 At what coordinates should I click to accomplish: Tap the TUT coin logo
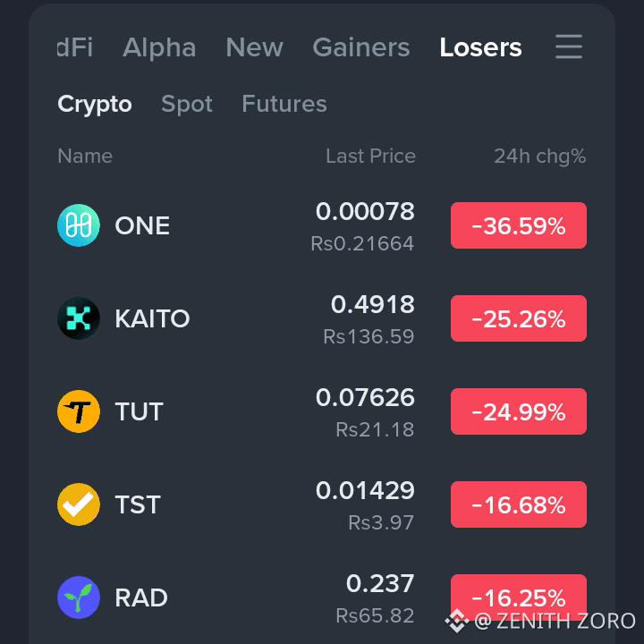(x=79, y=411)
